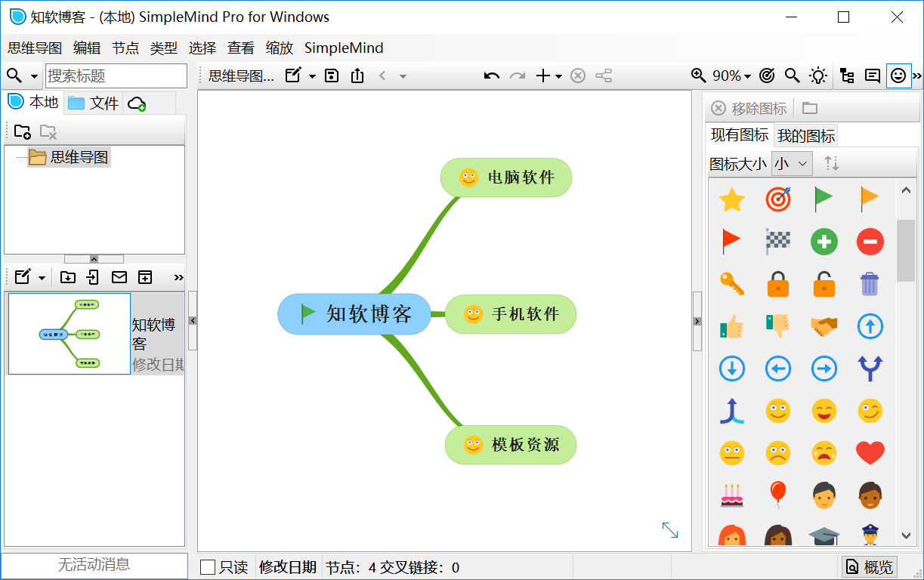Image resolution: width=924 pixels, height=580 pixels.
Task: Collapse the right icons panel with splitter arrow
Action: [697, 321]
